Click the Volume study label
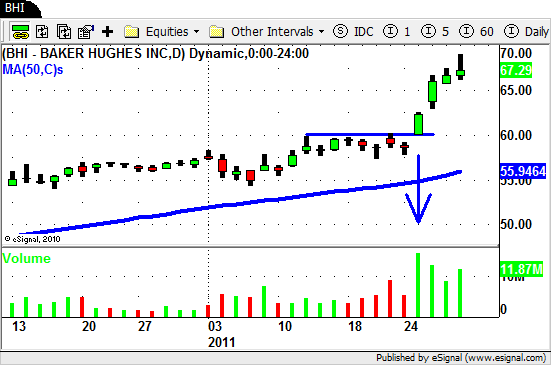This screenshot has height=365, width=551. pyautogui.click(x=27, y=259)
